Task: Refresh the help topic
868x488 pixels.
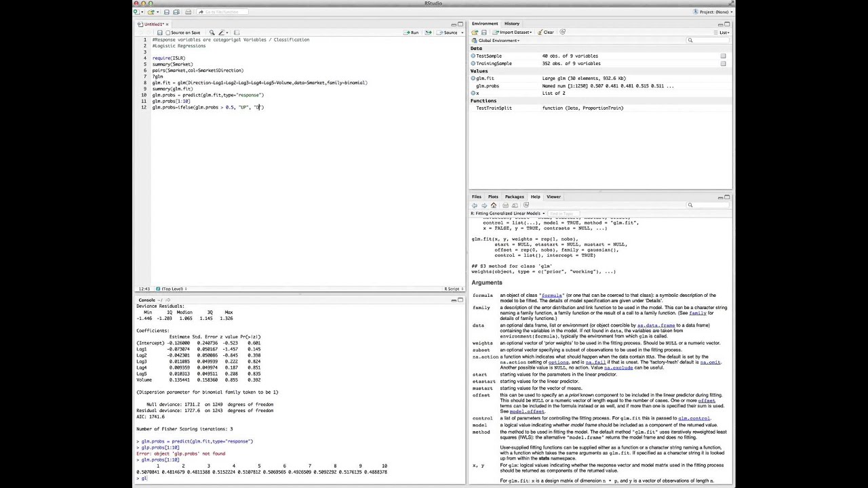Action: point(526,205)
